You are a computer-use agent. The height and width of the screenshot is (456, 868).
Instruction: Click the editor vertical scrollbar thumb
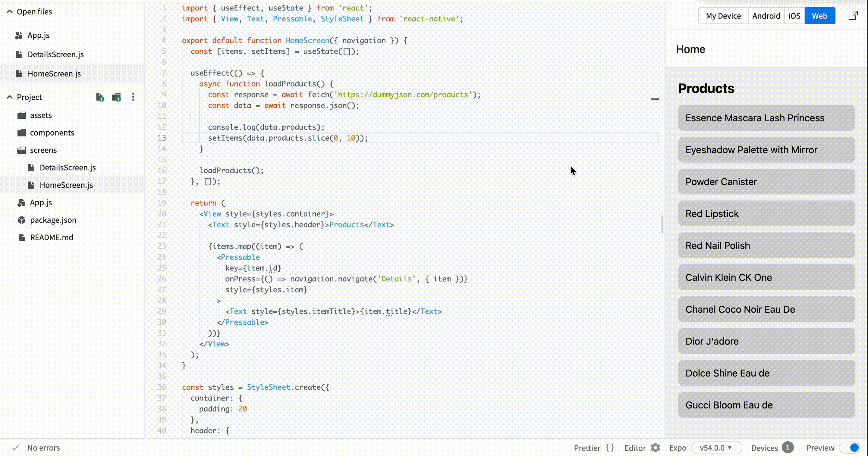tap(662, 223)
